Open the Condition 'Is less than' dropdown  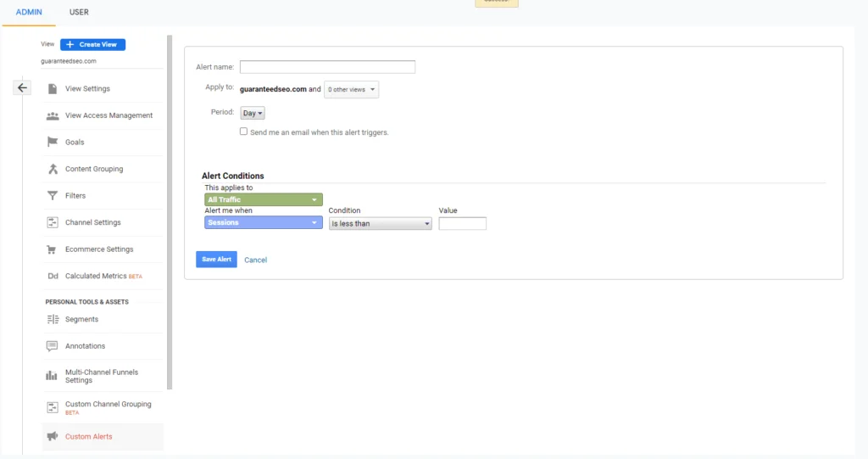(380, 224)
